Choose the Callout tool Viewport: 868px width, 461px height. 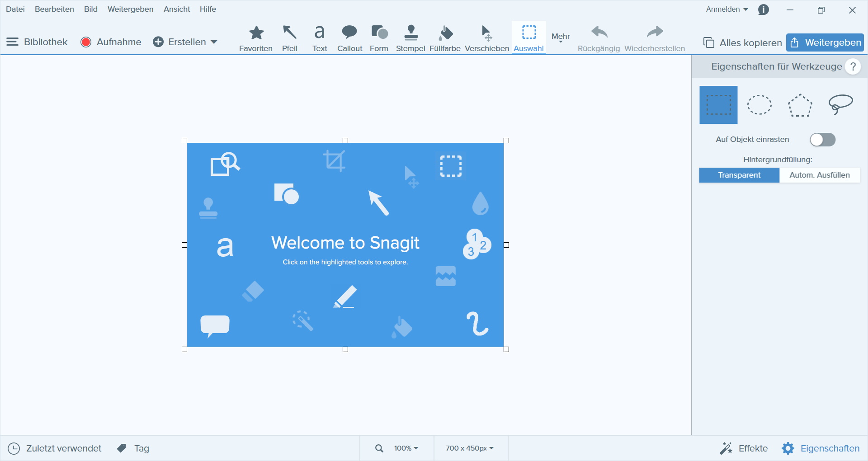coord(349,38)
